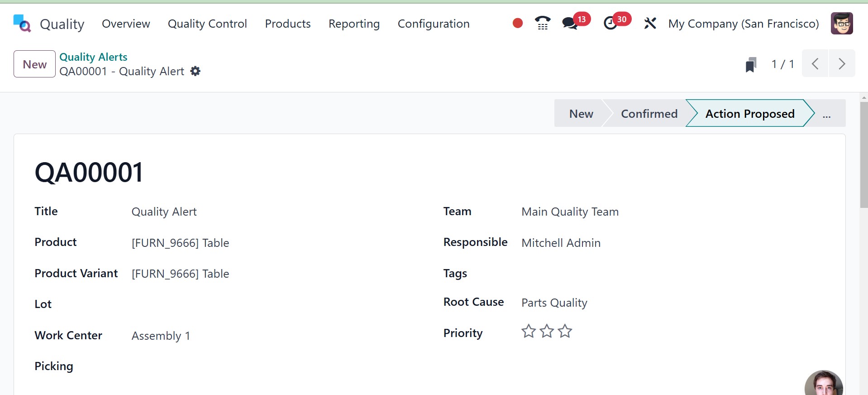Open the Quality Control menu
This screenshot has height=395, width=868.
207,24
